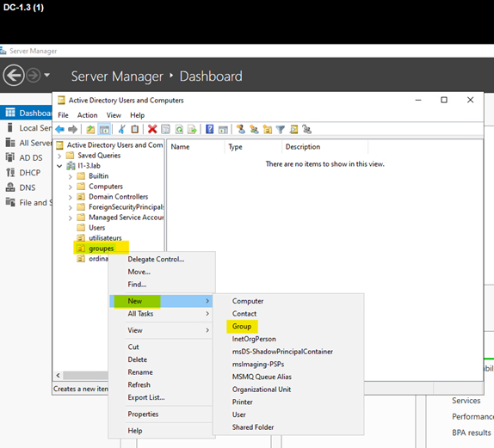Select Group in the New submenu
Viewport: 494px width, 448px height.
288,327
